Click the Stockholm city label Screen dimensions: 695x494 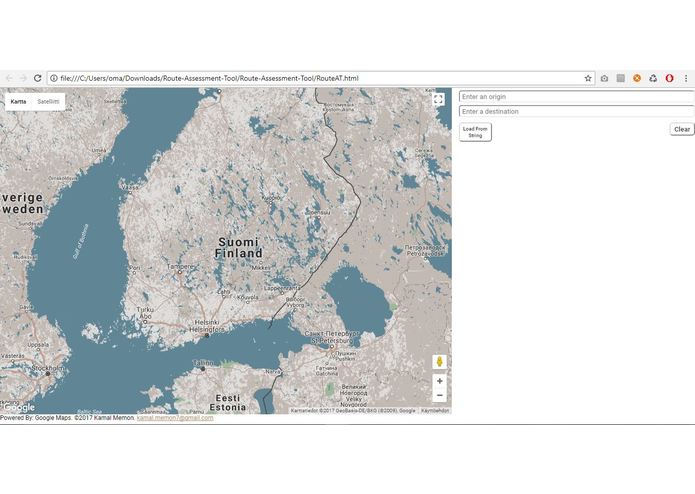(x=48, y=368)
